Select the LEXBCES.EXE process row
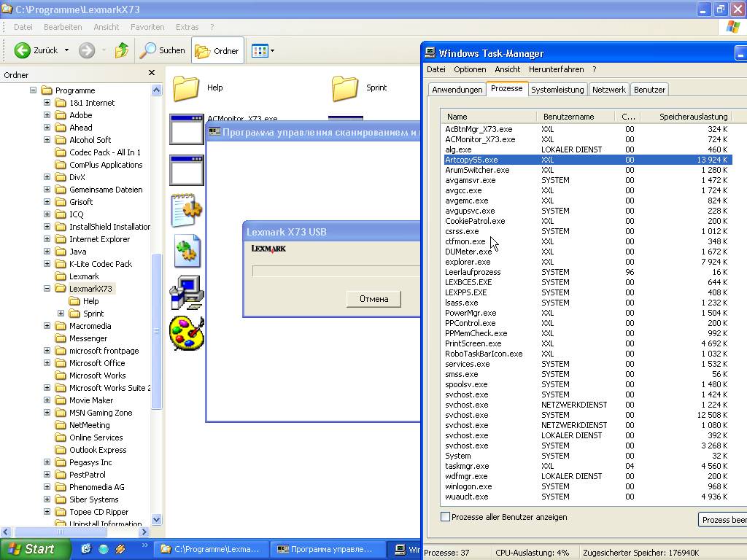The height and width of the screenshot is (560, 747). (x=587, y=282)
